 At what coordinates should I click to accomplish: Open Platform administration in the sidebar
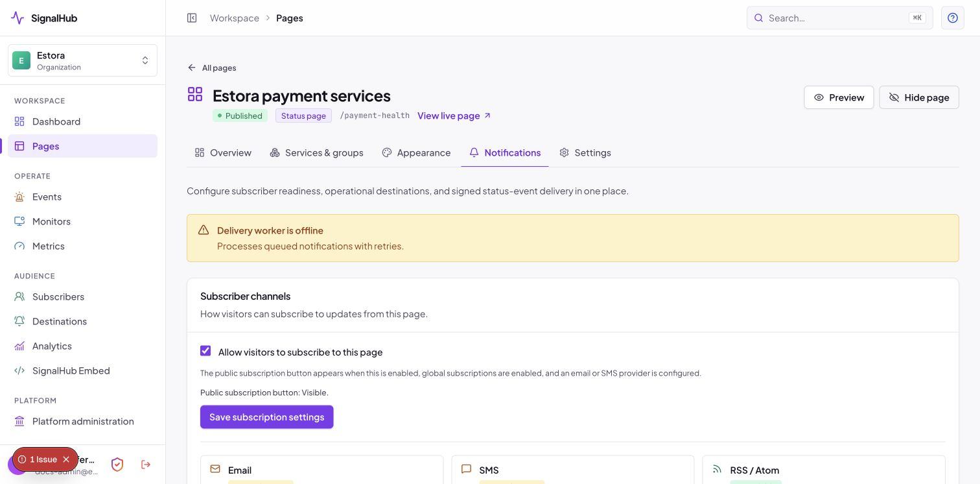coord(82,421)
